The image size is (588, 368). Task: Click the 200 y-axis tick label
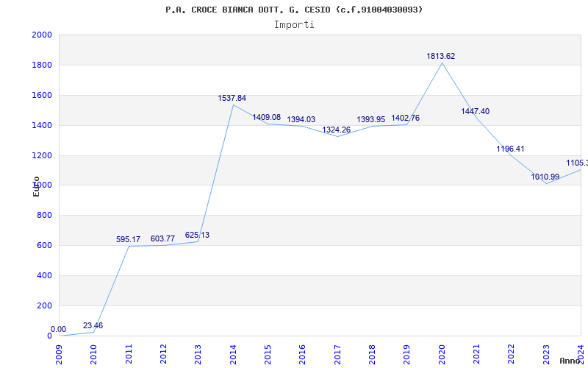tap(44, 305)
